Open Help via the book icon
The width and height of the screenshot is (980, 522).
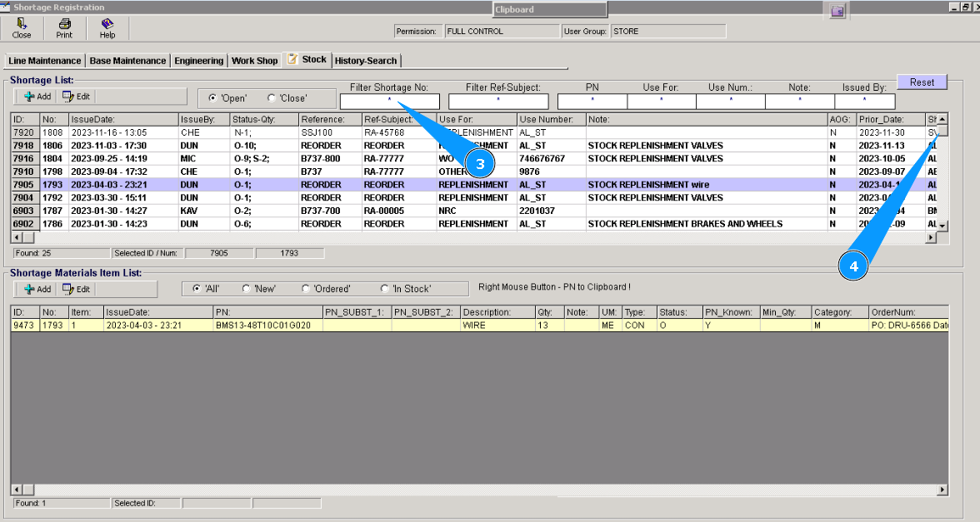pyautogui.click(x=107, y=24)
